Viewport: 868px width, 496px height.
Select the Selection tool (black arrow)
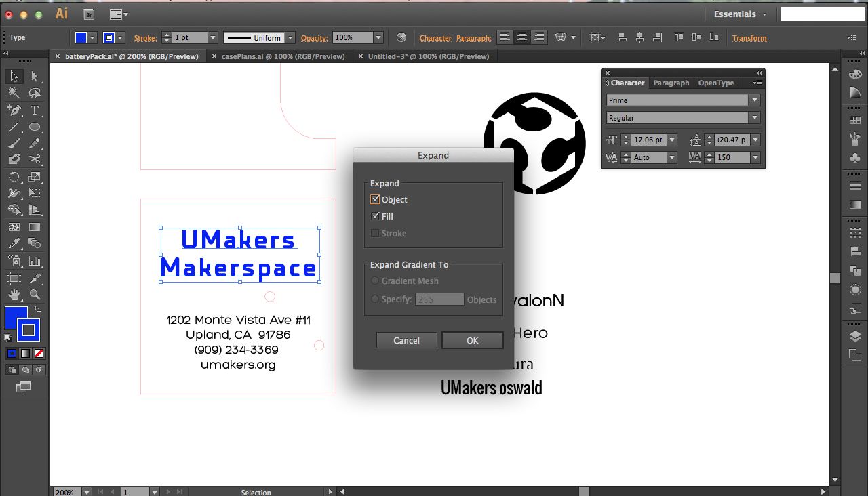pos(14,77)
